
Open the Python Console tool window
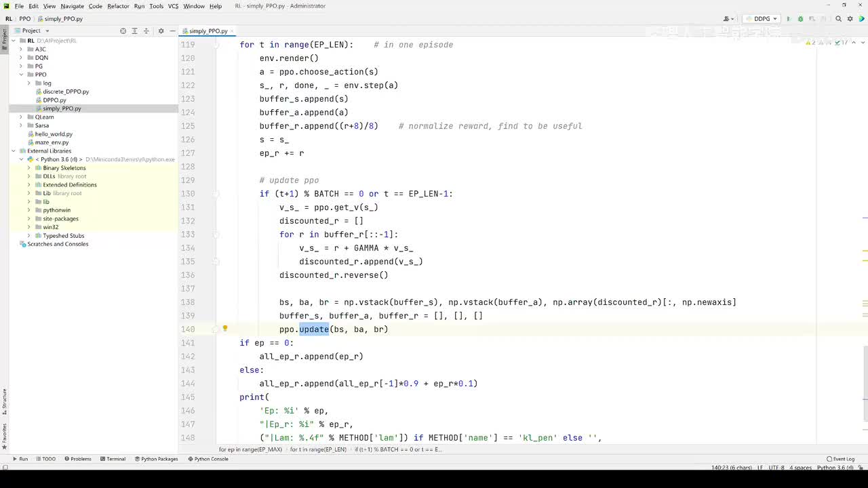pos(208,459)
